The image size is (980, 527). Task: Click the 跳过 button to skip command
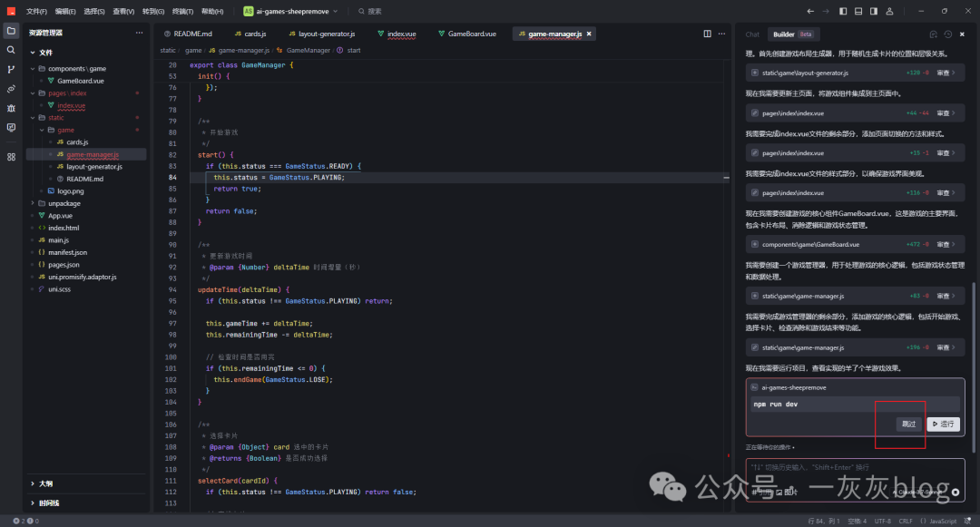click(x=908, y=424)
